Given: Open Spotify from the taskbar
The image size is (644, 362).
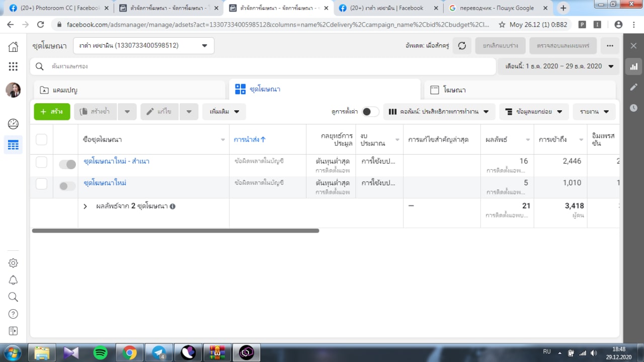Looking at the screenshot, I should 101,353.
